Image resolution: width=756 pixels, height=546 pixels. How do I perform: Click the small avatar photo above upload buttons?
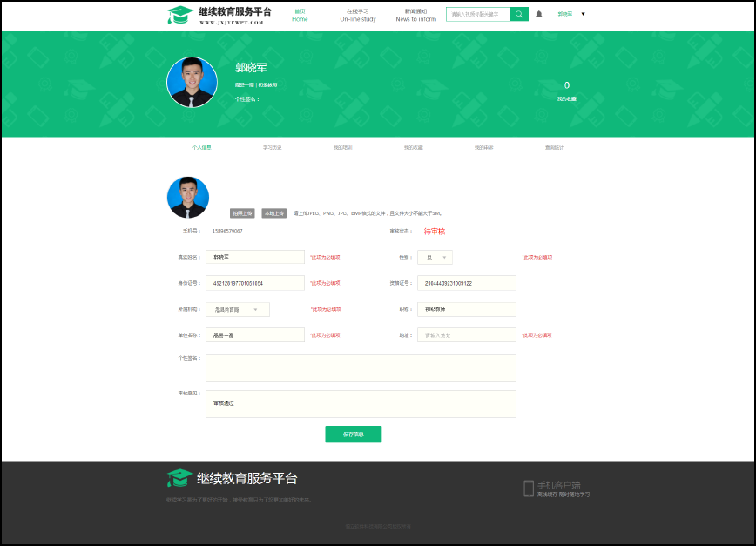click(188, 197)
